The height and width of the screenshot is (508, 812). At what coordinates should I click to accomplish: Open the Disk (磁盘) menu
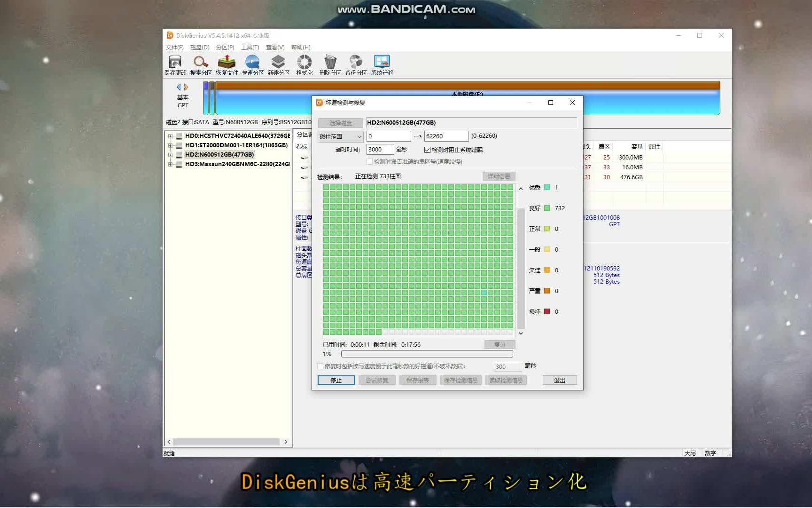(x=200, y=47)
